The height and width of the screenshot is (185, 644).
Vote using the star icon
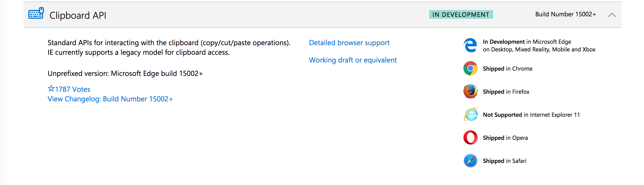pos(51,88)
